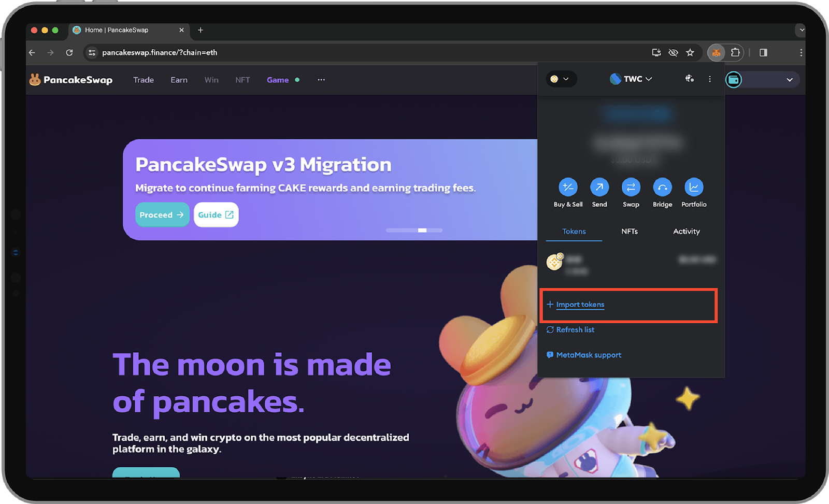Click the PancakeSwap v3 Migration heading
The image size is (829, 504).
pyautogui.click(x=263, y=165)
